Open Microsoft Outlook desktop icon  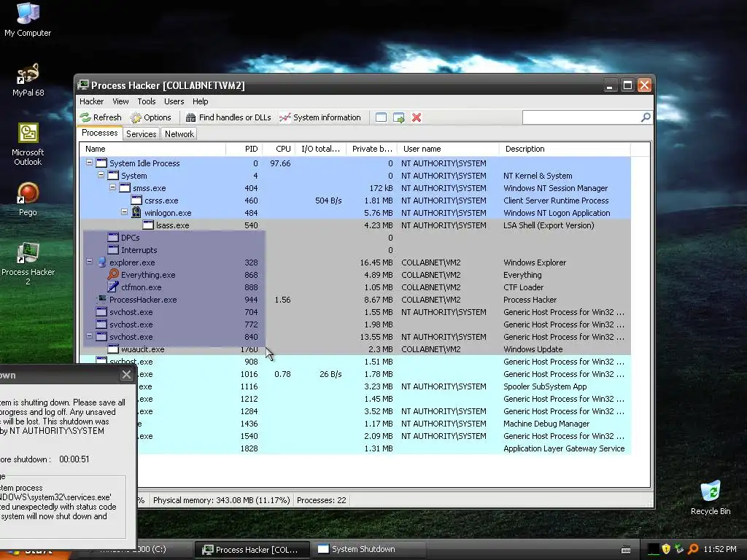point(28,144)
